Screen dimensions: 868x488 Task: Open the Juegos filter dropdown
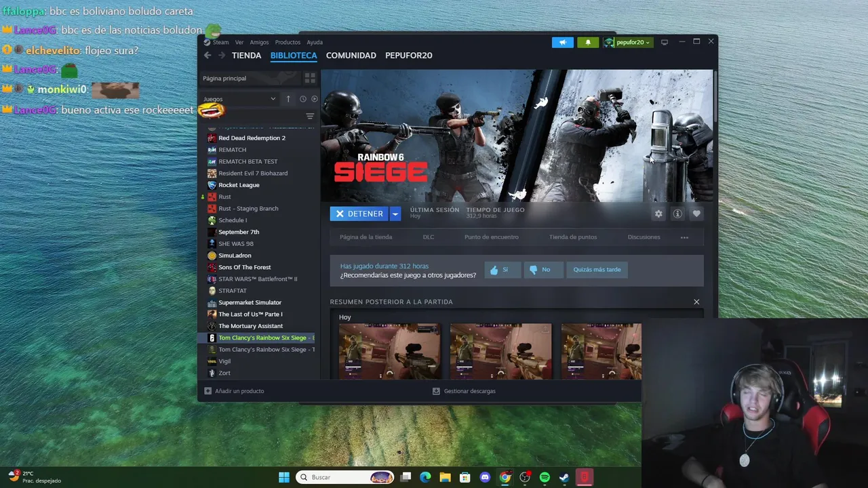(x=240, y=99)
